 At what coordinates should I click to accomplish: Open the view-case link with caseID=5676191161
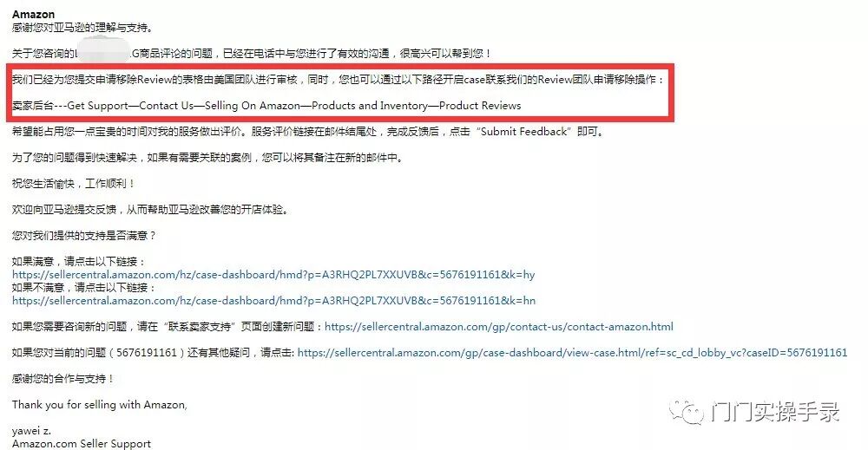click(x=572, y=353)
